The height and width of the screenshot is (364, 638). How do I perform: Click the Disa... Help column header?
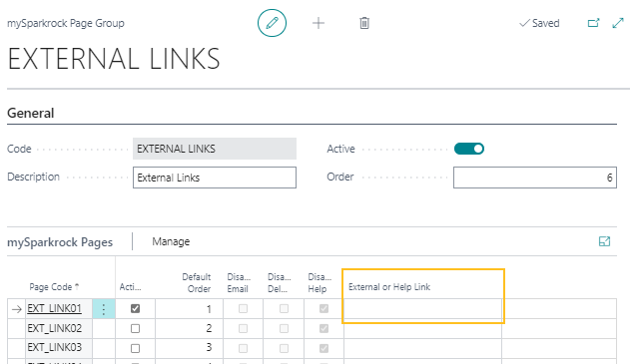point(319,283)
